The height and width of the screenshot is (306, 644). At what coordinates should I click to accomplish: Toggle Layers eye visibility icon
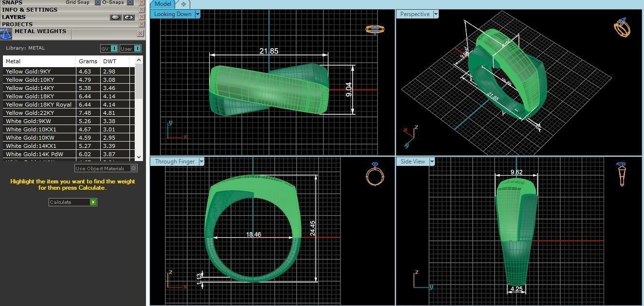pos(128,17)
